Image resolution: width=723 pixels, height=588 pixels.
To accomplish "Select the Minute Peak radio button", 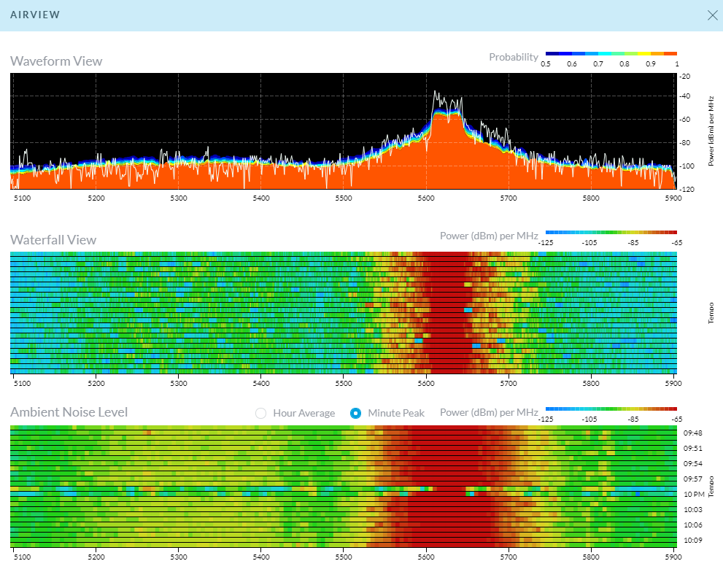I will 355,413.
